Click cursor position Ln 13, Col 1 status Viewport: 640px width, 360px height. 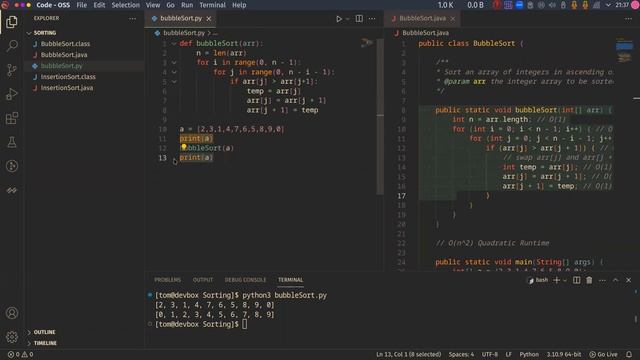pos(408,354)
